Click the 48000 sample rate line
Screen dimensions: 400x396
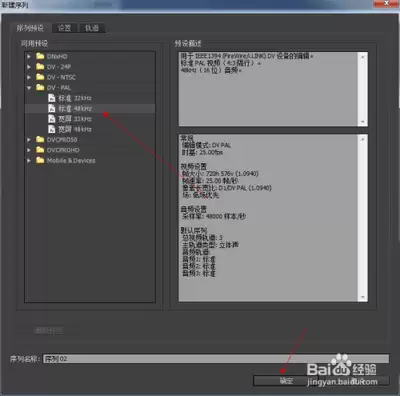click(x=213, y=216)
